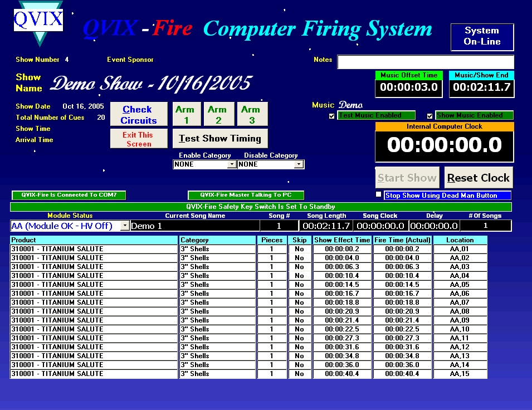Viewport: 532px width, 410px height.
Task: Click the Fire Time cell 00:00:10.4
Action: pyautogui.click(x=402, y=276)
